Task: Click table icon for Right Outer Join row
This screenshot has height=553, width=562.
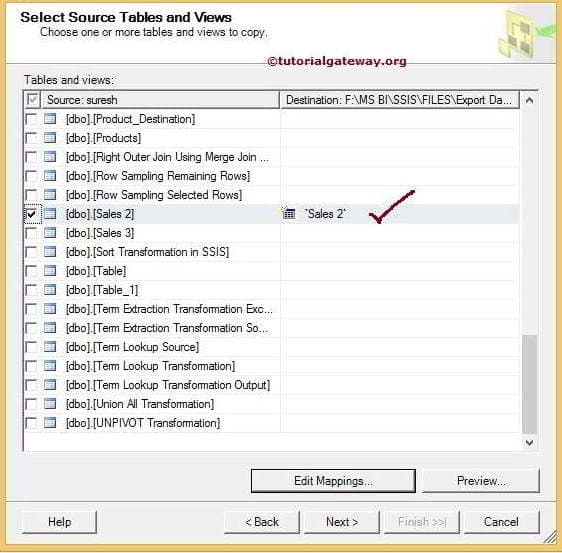Action: 50,157
